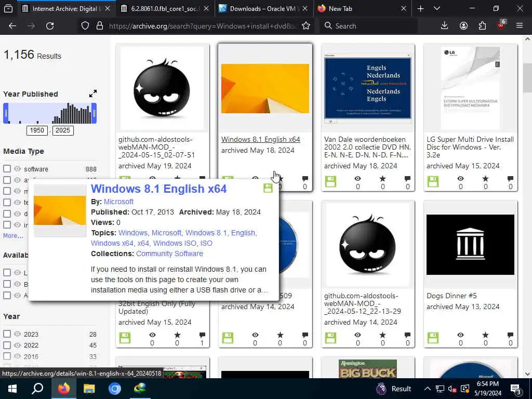Open Van Dale woordenboeken thumbnail

point(368,88)
